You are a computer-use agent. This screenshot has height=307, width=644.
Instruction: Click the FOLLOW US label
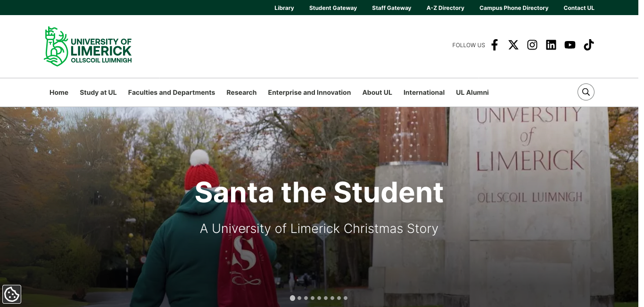(469, 45)
